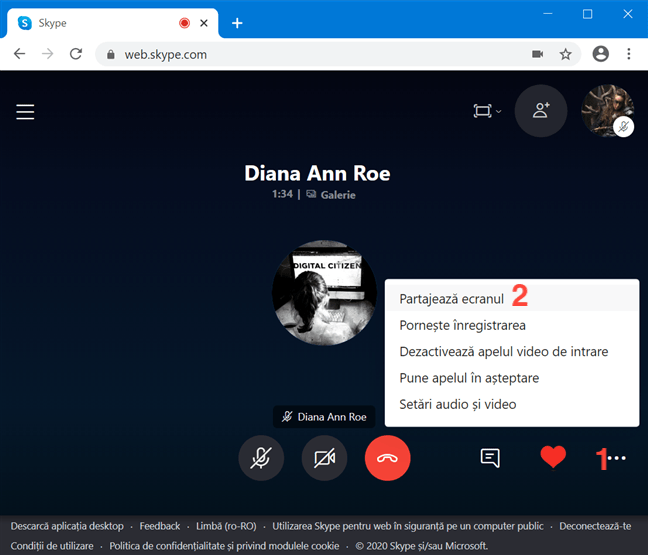
Task: Open Limbă (ro-RO) language link
Action: [x=226, y=526]
